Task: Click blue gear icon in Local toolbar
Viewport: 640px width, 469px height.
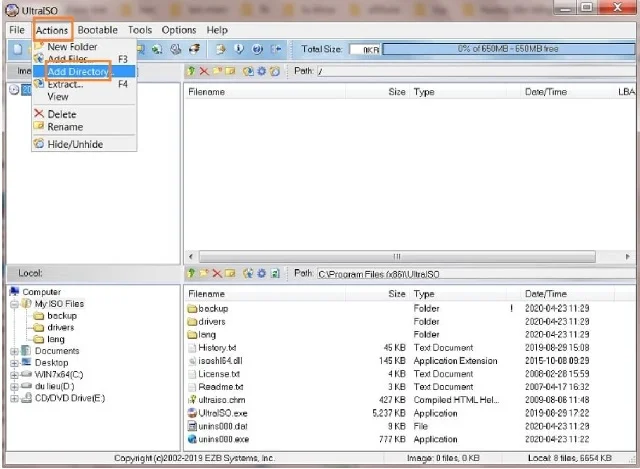Action: click(x=262, y=273)
